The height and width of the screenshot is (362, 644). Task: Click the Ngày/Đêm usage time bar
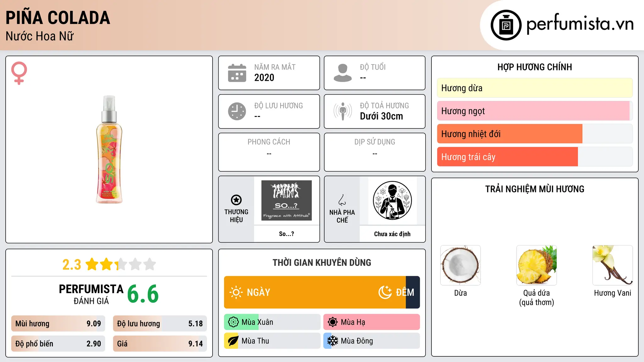(x=322, y=292)
